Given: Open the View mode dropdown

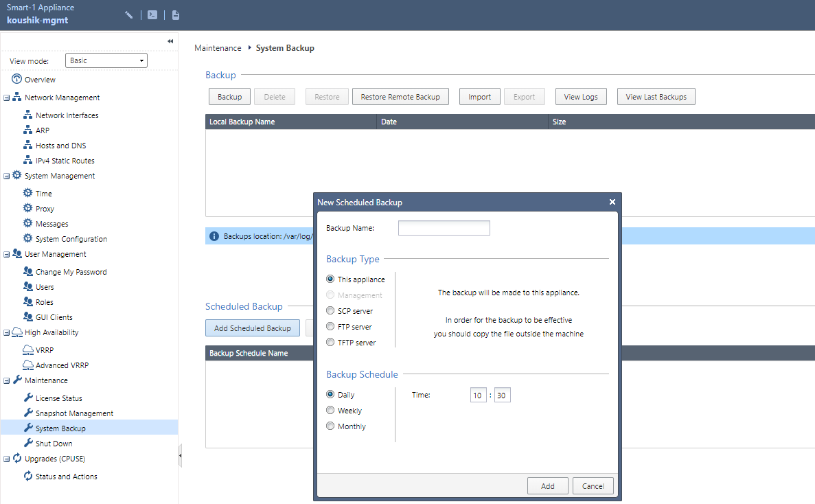Looking at the screenshot, I should [x=106, y=60].
